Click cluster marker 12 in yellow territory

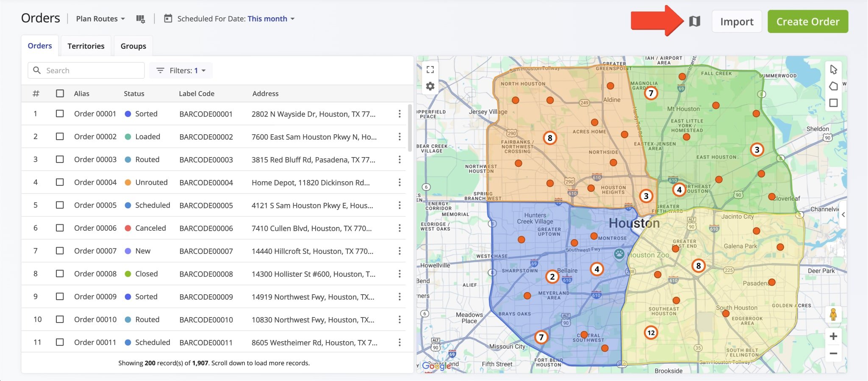pyautogui.click(x=651, y=333)
